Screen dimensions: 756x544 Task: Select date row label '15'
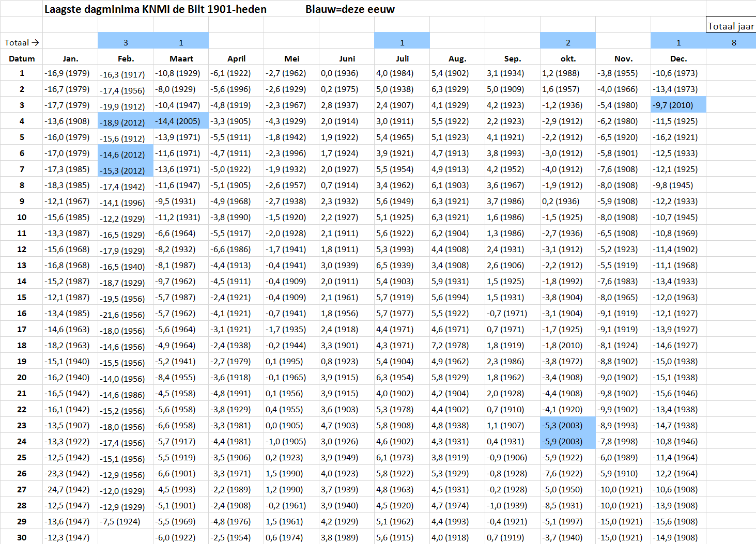22,297
